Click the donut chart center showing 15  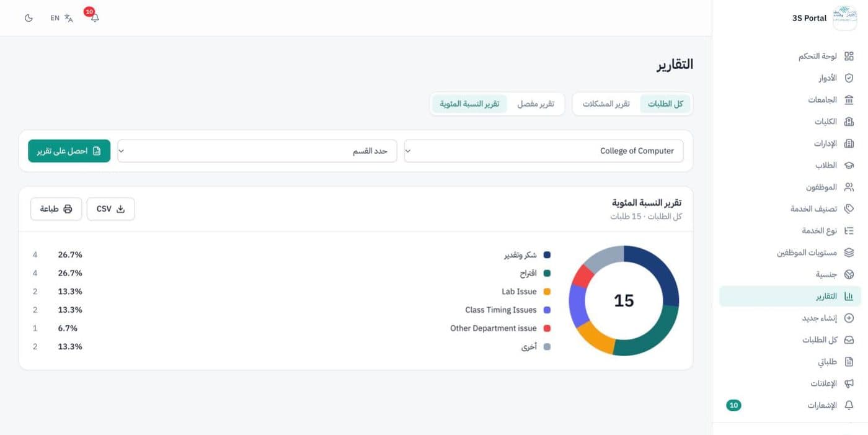[624, 301]
